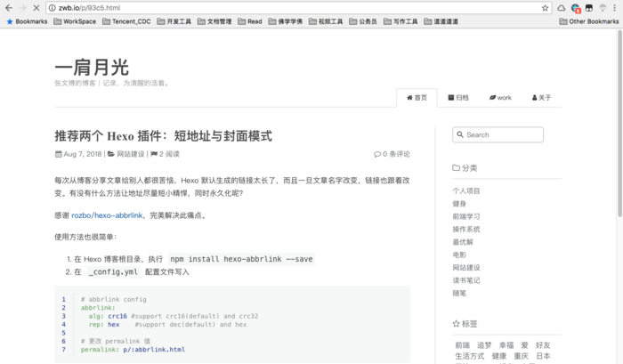
Task: Click the dark square extension icon
Action: point(589,8)
